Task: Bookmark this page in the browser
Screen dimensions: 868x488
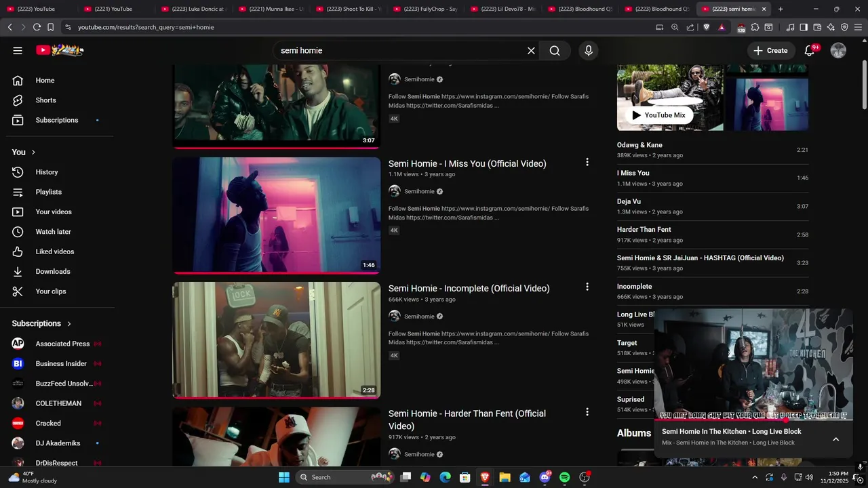Action: coord(51,27)
